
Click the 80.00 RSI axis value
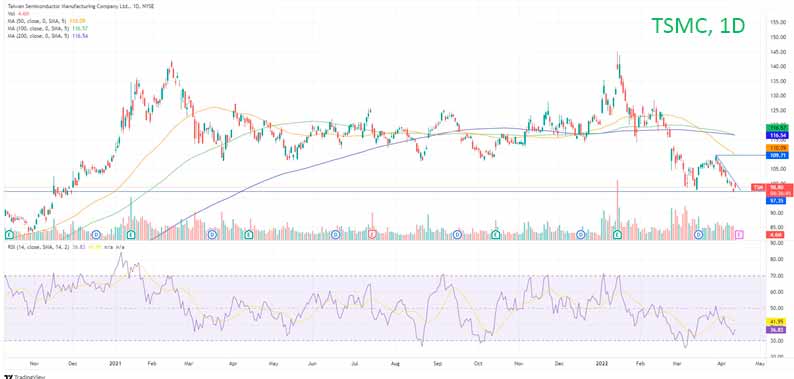pos(776,259)
